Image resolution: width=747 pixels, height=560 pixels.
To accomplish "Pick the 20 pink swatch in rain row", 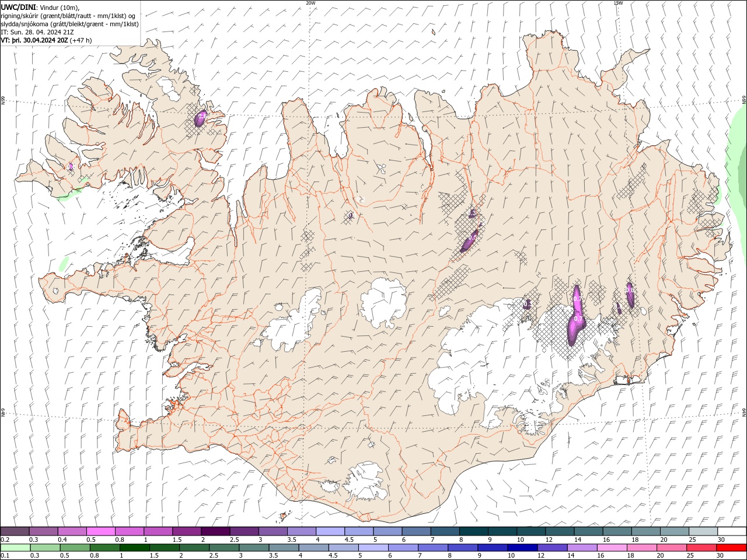I will (x=671, y=548).
